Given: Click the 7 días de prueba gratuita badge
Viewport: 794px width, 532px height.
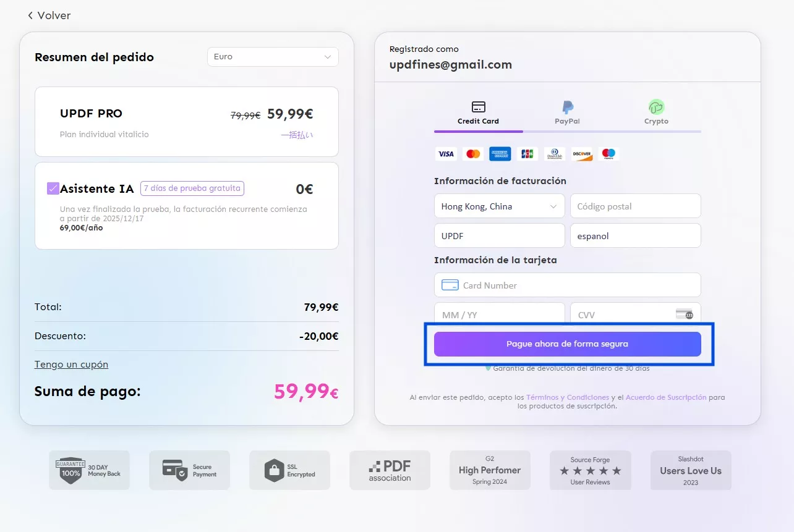Looking at the screenshot, I should [192, 188].
